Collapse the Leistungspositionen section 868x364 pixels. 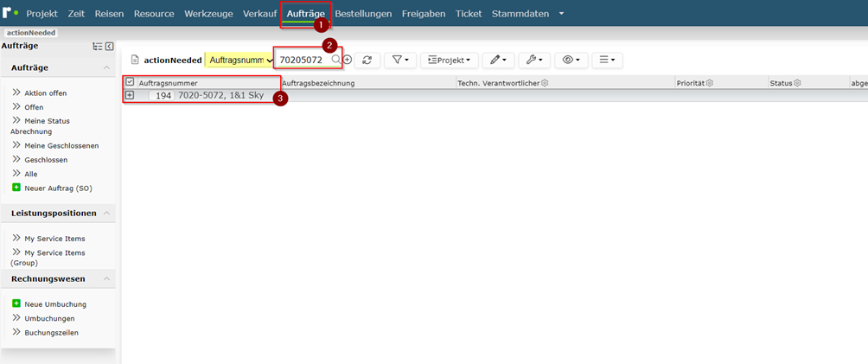tap(106, 213)
